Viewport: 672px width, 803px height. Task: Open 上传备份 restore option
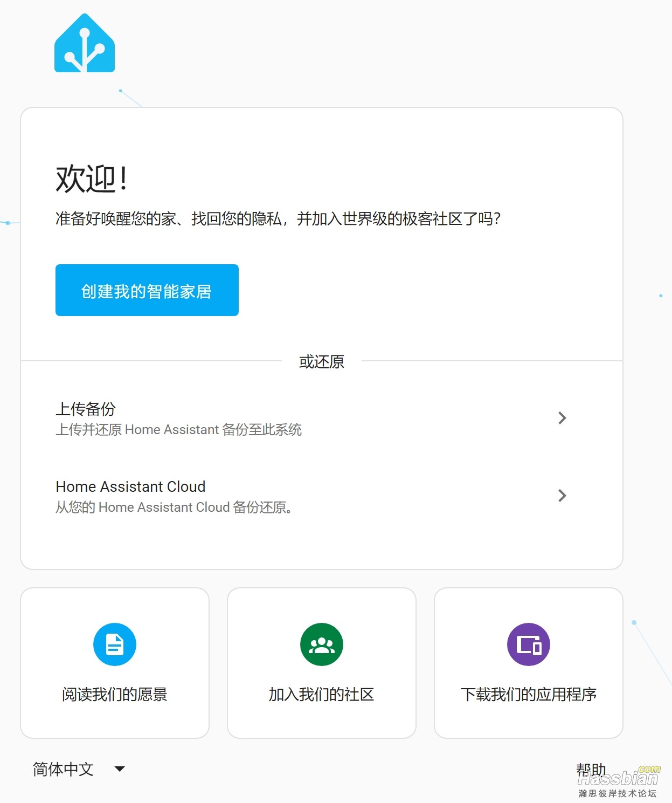click(322, 418)
